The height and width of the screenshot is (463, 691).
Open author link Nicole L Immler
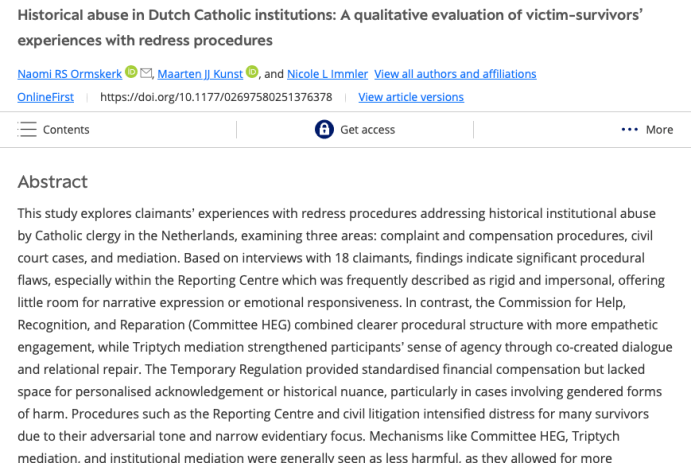point(327,74)
